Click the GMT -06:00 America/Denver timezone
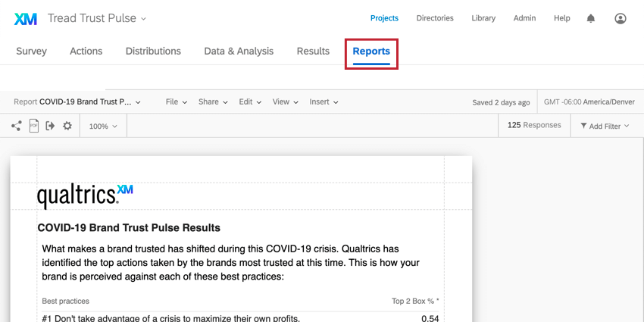This screenshot has height=322, width=644. point(589,102)
